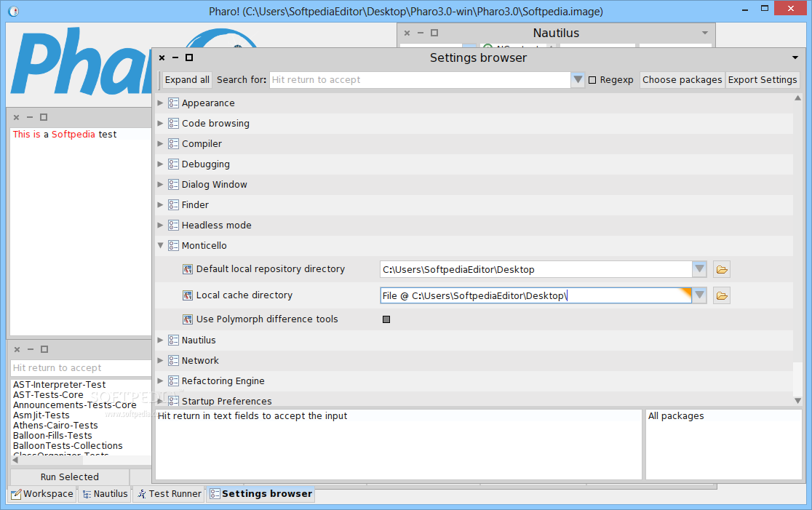The image size is (812, 510).
Task: Click the Debugging settings group icon
Action: point(173,164)
